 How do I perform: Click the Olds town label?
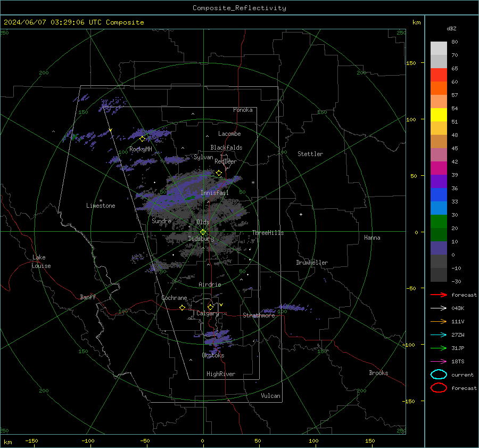[x=203, y=222]
